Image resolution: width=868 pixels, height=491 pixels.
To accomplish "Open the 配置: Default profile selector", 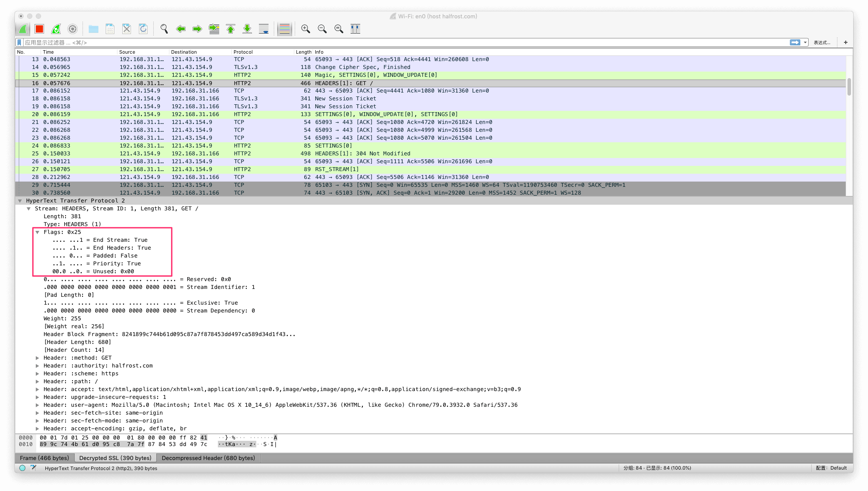I will point(831,468).
